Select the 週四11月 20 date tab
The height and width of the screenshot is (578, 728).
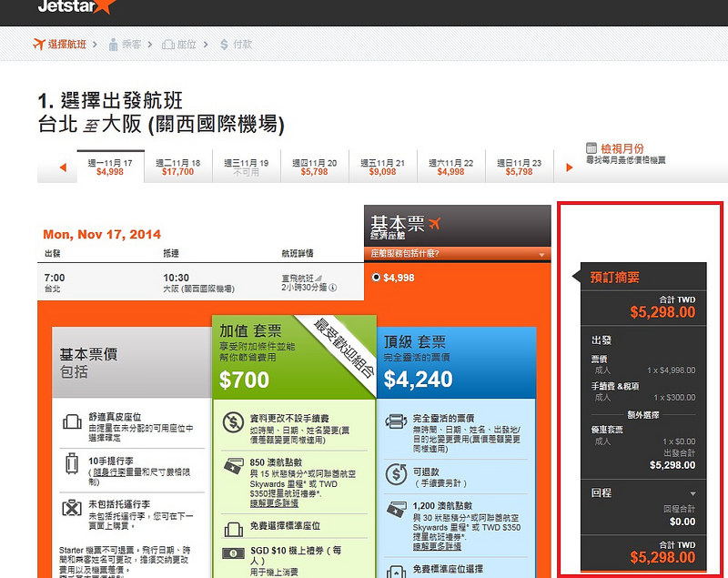314,167
